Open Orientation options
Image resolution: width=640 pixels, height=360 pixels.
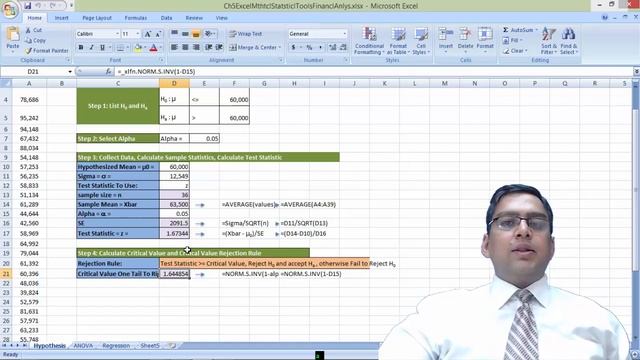point(210,34)
